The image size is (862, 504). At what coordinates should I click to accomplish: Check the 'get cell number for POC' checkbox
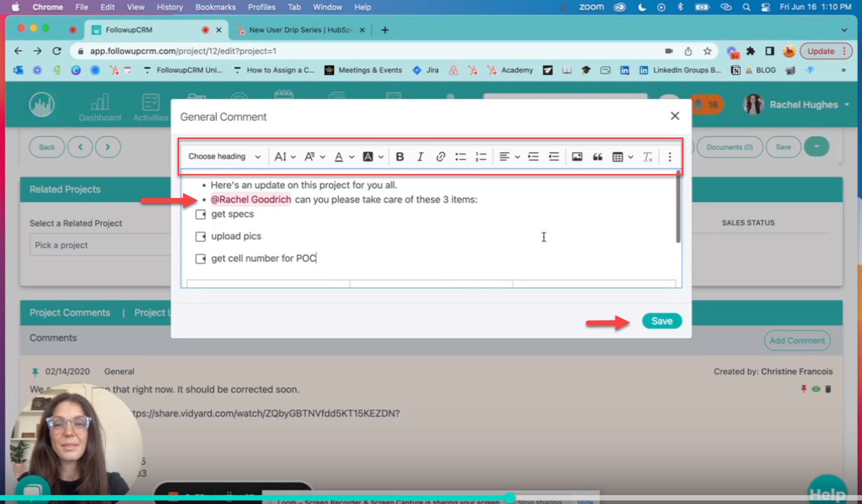(201, 258)
